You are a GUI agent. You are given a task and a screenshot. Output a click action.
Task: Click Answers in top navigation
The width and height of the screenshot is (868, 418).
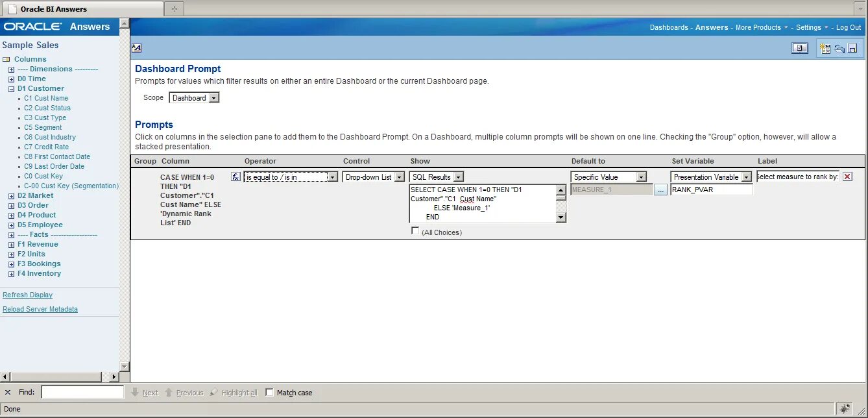[x=712, y=27]
